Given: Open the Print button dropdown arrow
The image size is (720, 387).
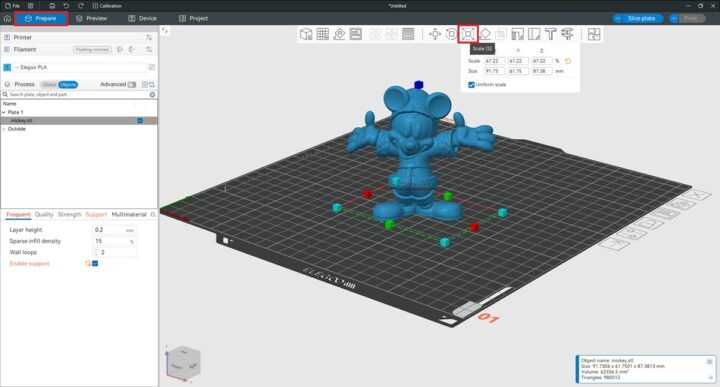Looking at the screenshot, I should [674, 18].
